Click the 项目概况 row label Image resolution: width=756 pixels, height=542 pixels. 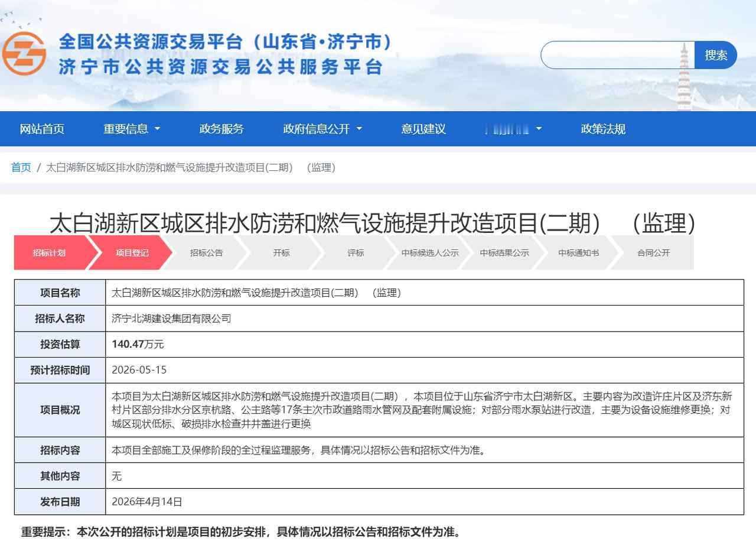pos(60,410)
